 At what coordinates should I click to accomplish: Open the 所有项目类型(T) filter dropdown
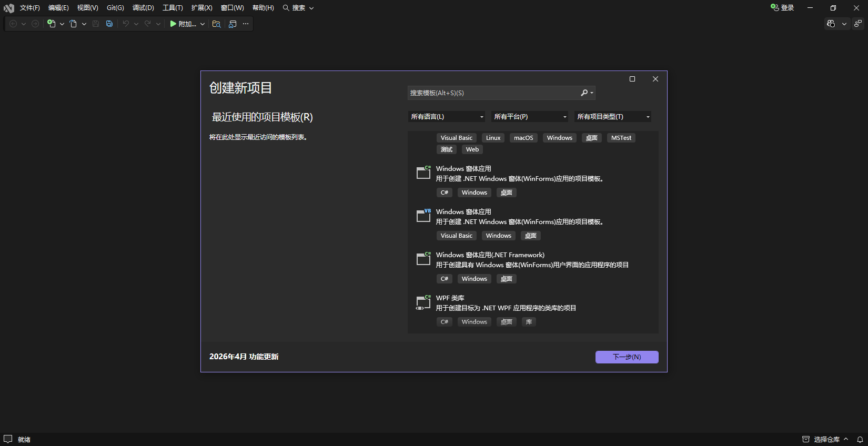(613, 117)
